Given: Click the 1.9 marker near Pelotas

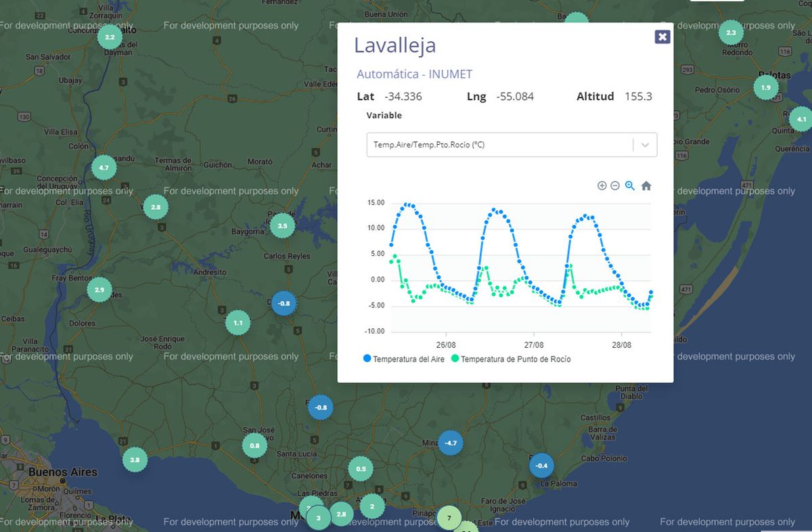Looking at the screenshot, I should point(765,88).
